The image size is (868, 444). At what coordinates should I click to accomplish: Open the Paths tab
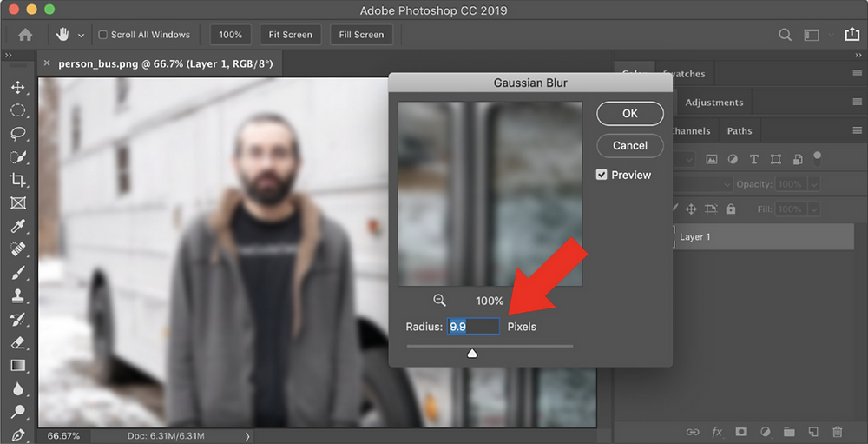tap(740, 131)
